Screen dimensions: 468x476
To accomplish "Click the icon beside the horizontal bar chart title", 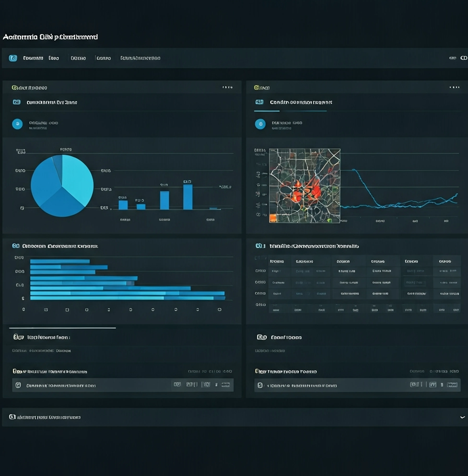I will pyautogui.click(x=16, y=246).
